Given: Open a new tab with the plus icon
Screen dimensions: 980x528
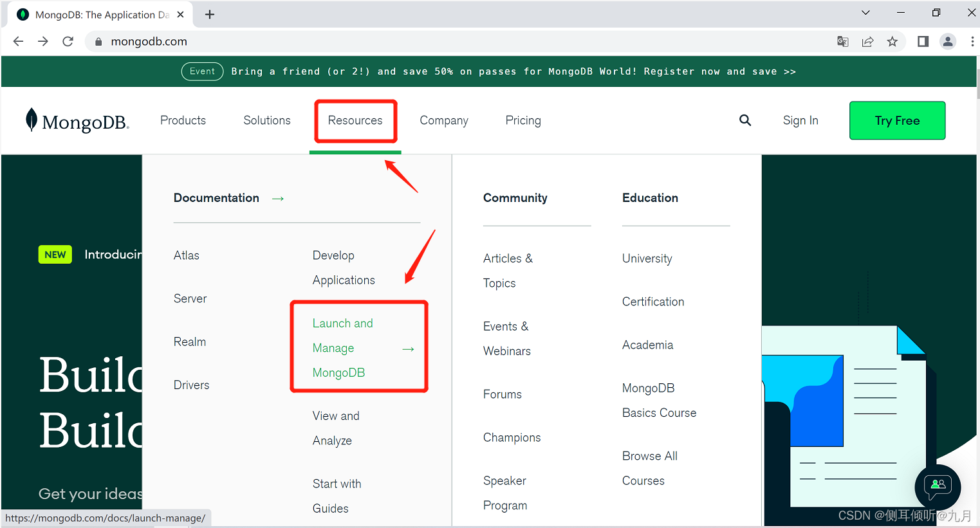Looking at the screenshot, I should [210, 14].
